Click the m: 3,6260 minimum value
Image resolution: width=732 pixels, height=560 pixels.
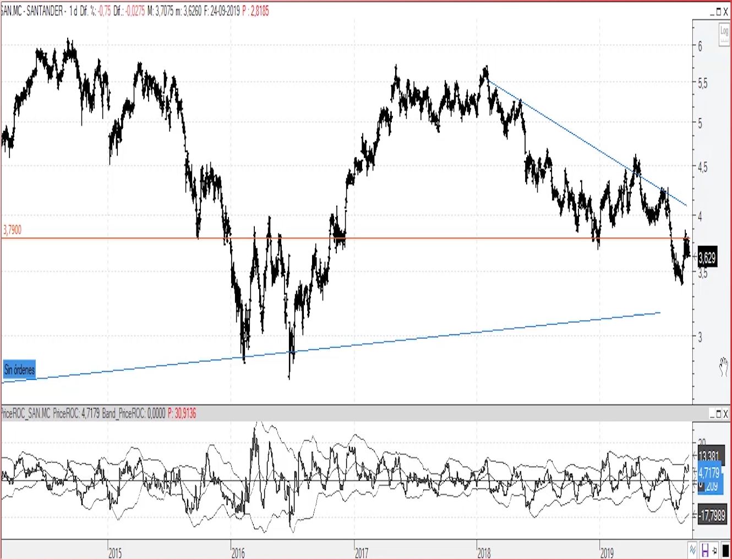coord(188,11)
